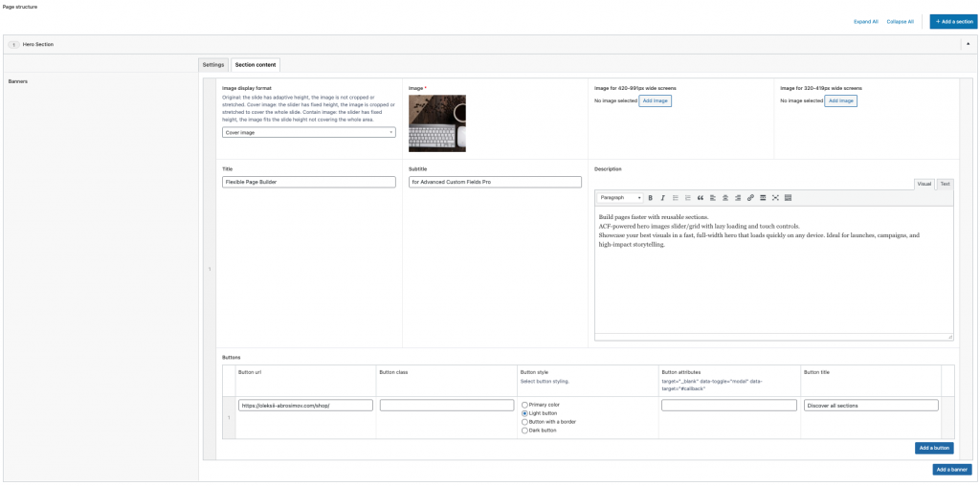This screenshot has width=980, height=486.
Task: Open Image display format dropdown Cover image
Action: tap(309, 132)
